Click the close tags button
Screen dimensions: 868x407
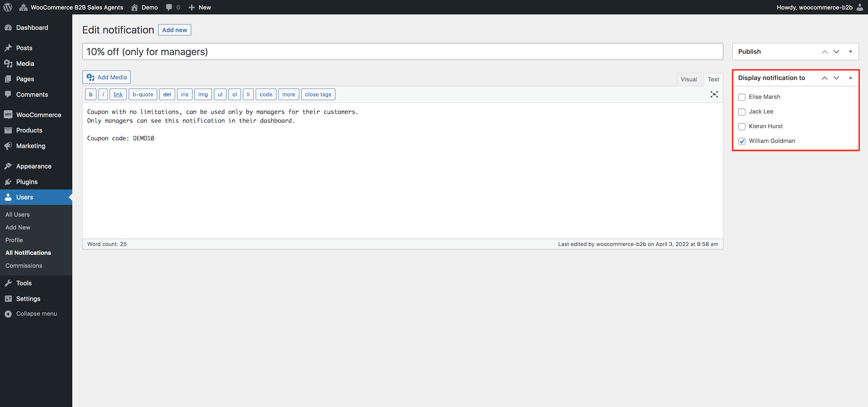tap(318, 95)
